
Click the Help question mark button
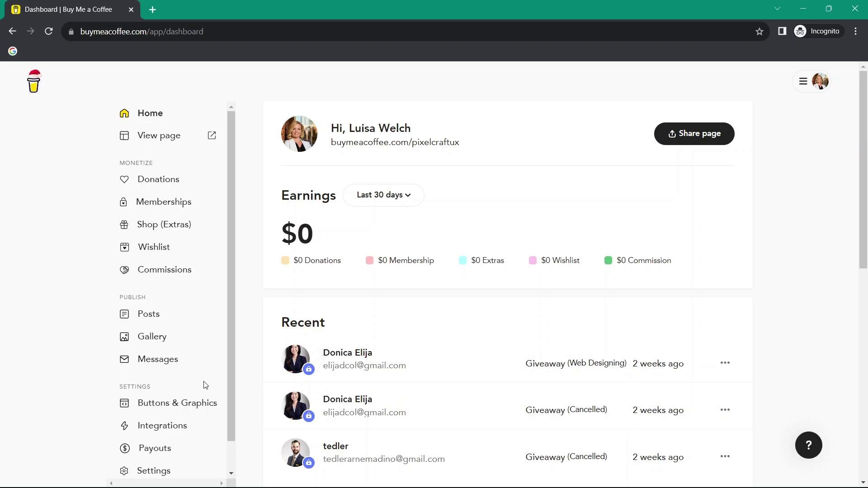click(808, 445)
